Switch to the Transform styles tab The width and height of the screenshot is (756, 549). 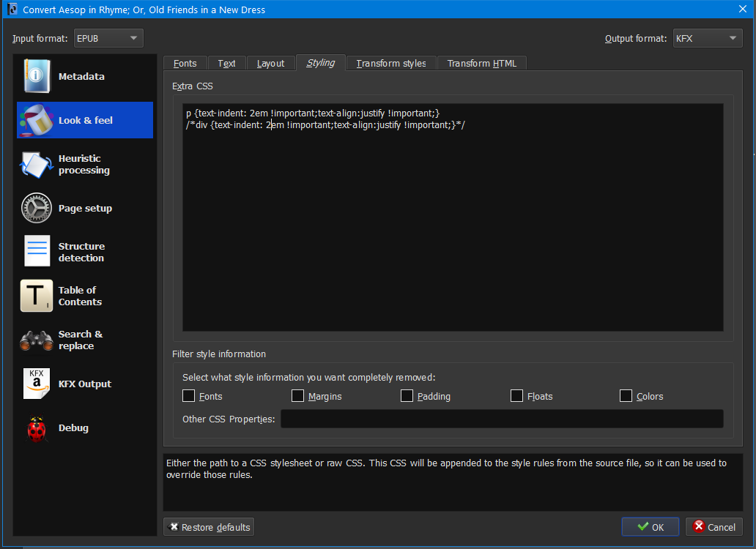click(391, 64)
